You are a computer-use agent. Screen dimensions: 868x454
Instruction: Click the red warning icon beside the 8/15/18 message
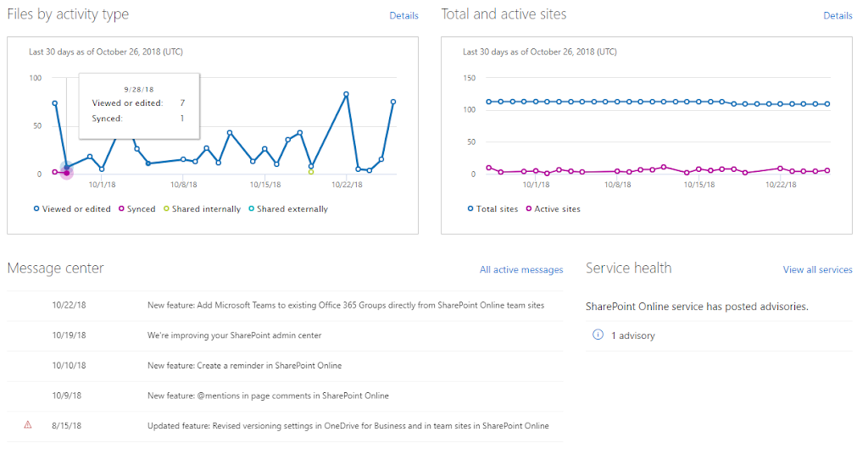click(28, 424)
